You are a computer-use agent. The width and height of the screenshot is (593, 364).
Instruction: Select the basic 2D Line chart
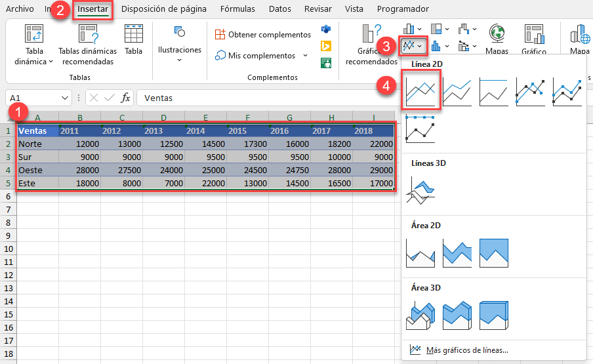tap(420, 91)
